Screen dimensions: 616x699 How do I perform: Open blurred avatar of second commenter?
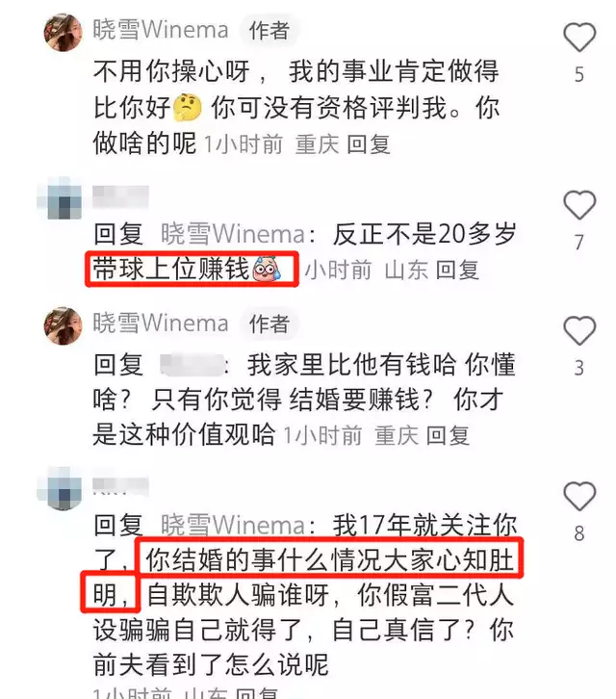[x=62, y=199]
